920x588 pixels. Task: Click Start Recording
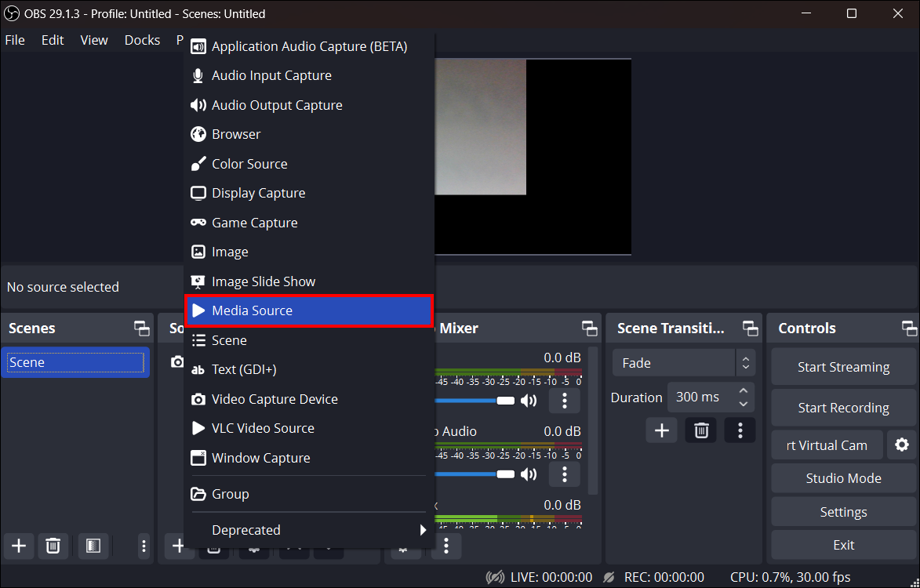pos(843,408)
